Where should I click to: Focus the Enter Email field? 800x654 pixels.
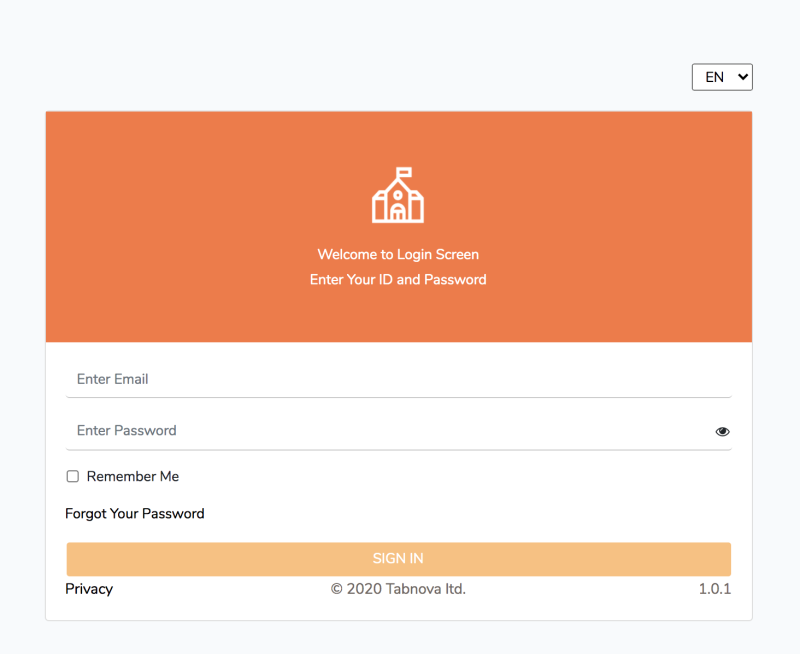[398, 379]
